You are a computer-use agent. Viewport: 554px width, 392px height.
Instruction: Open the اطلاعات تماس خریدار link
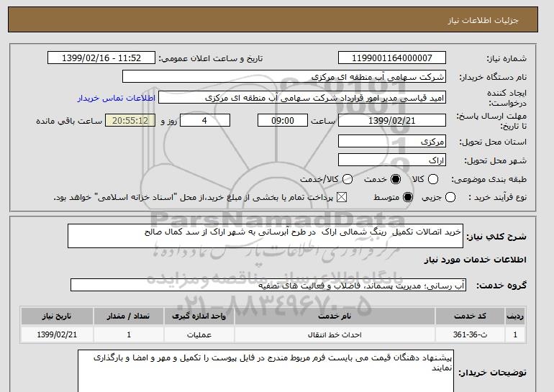click(x=117, y=98)
